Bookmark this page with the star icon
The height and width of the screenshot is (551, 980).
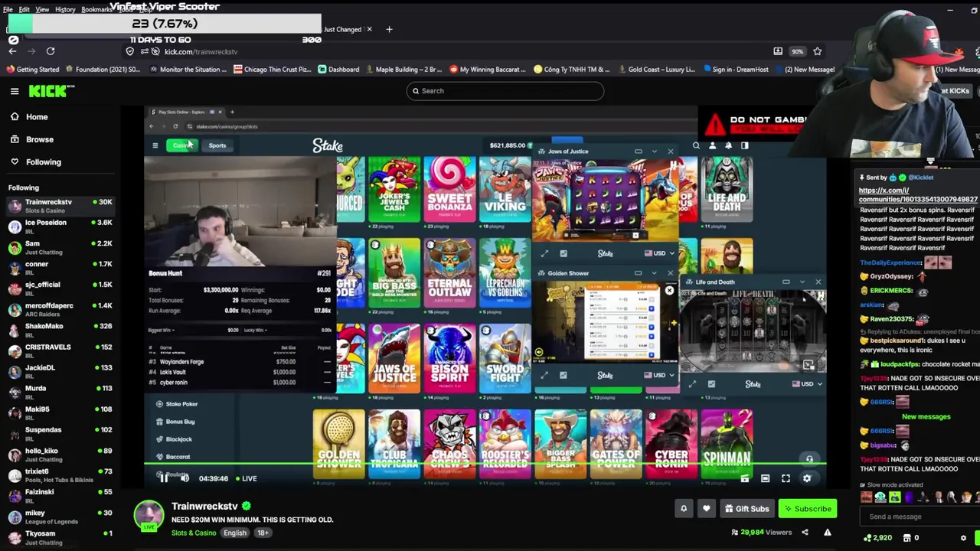tap(818, 51)
